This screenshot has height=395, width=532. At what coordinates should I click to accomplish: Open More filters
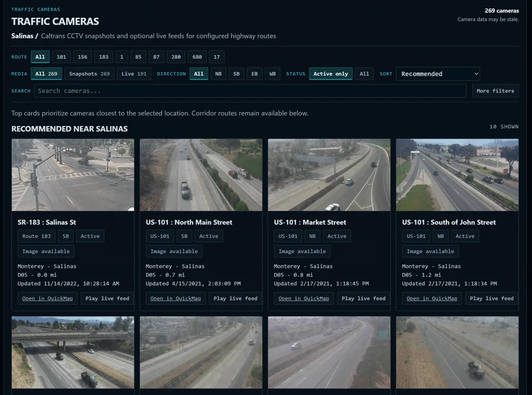(x=495, y=91)
